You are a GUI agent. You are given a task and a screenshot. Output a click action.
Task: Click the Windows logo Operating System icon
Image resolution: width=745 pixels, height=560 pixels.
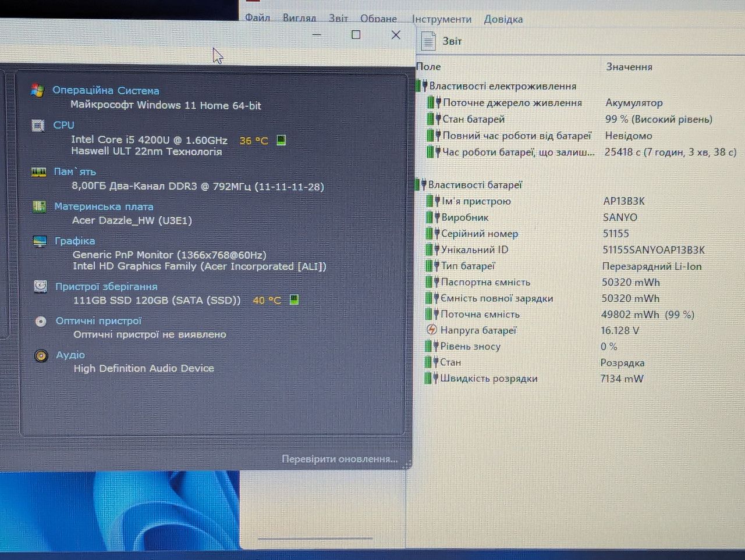click(37, 90)
